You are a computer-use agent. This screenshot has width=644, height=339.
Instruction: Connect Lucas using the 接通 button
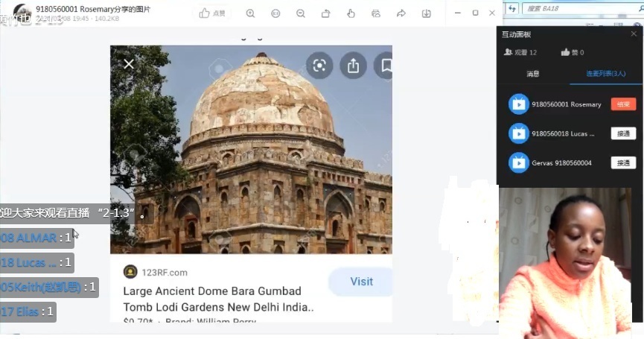[623, 133]
